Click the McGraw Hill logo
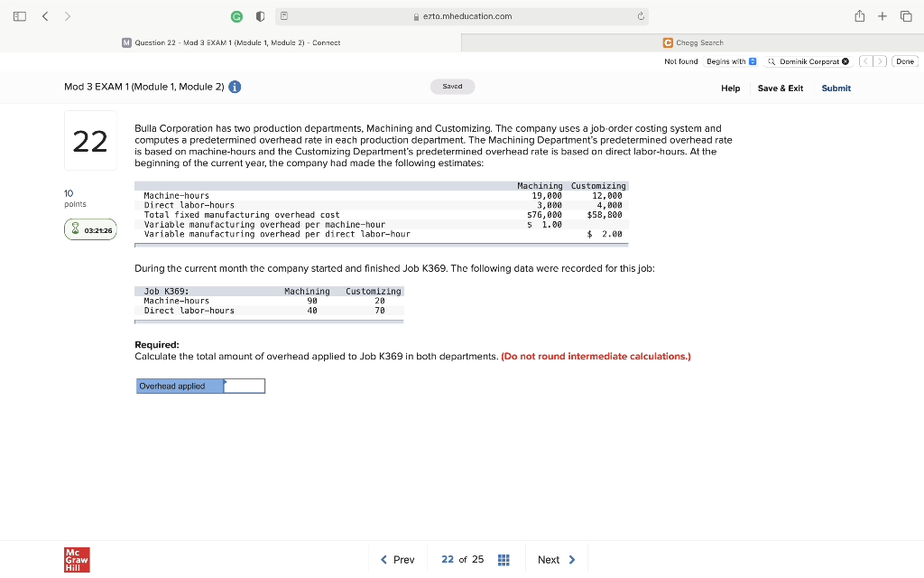 76,559
